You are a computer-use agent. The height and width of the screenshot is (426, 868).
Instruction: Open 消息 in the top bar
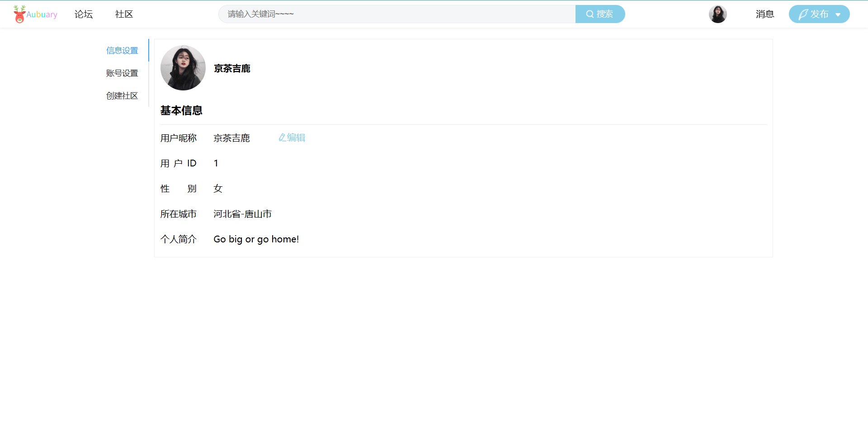(x=765, y=14)
